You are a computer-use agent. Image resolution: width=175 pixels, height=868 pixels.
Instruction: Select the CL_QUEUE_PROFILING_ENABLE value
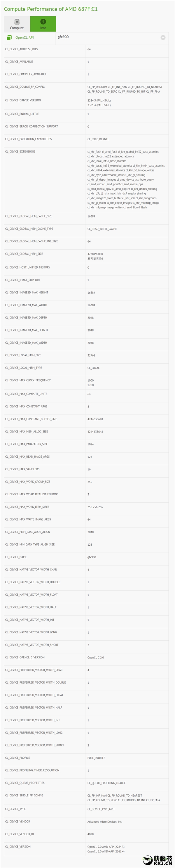tap(106, 783)
